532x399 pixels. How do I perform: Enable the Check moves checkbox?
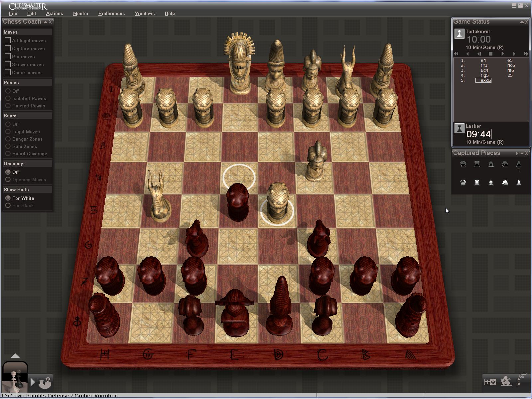(x=8, y=72)
